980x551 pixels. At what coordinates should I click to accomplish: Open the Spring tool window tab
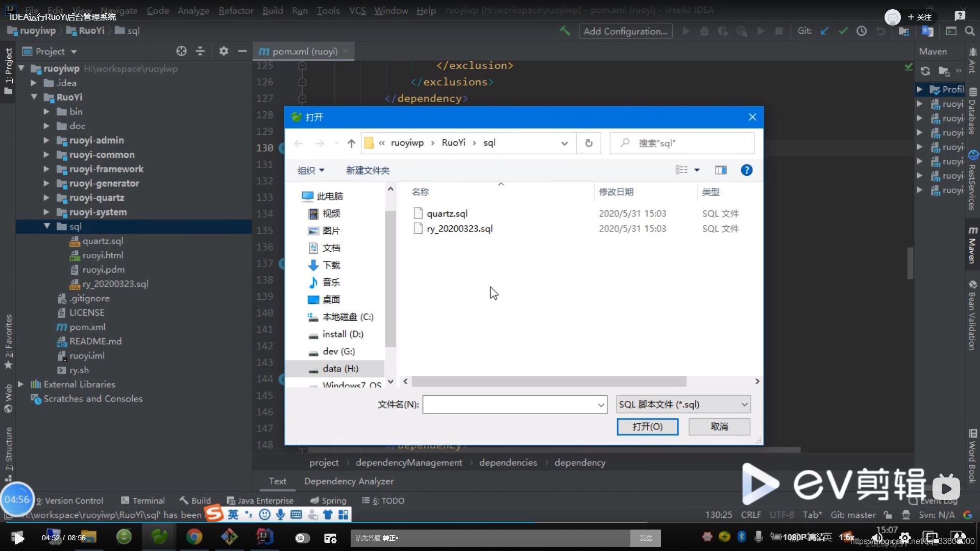coord(328,500)
